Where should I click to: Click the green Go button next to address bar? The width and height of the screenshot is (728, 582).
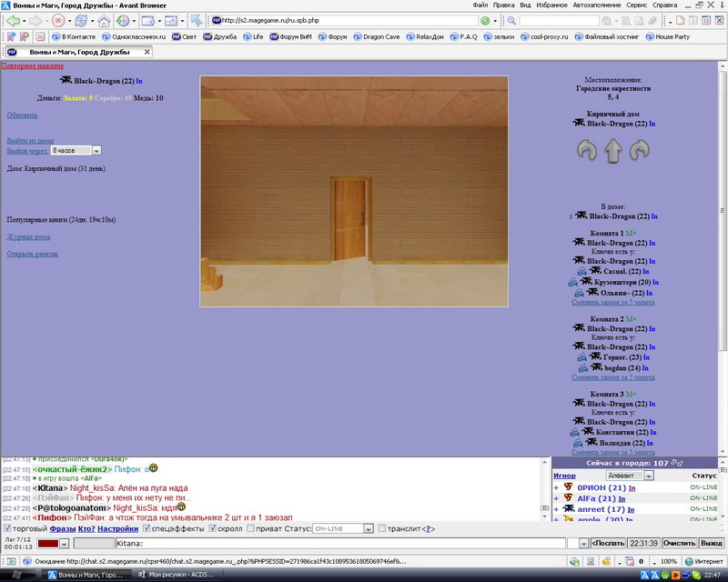tap(485, 21)
